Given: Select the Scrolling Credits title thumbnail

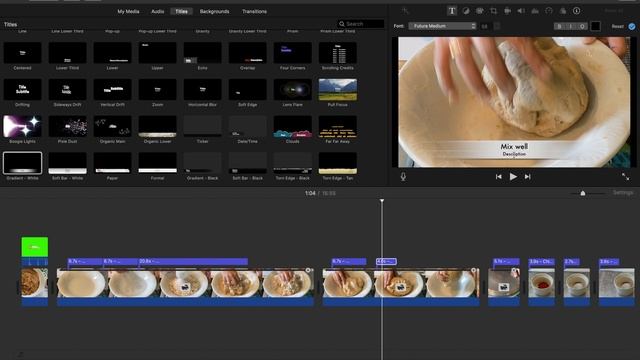Looking at the screenshot, I should [338, 53].
